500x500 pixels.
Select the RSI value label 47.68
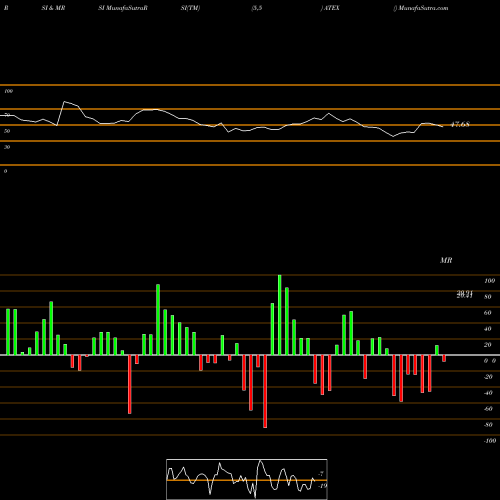coord(460,124)
